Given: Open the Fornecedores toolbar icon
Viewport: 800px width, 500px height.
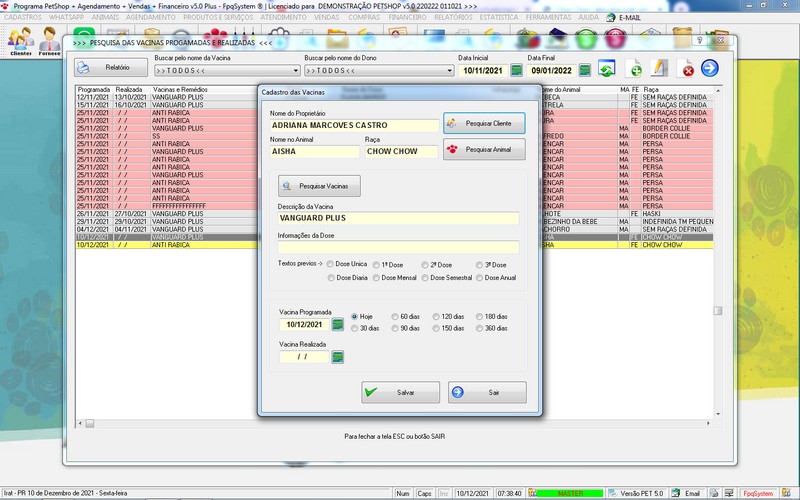Looking at the screenshot, I should [49, 42].
